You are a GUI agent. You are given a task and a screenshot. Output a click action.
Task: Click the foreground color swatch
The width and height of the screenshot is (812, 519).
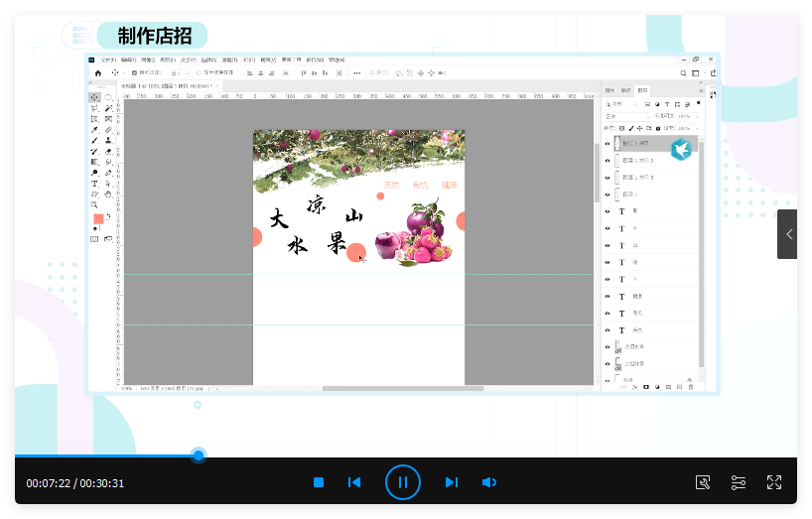pos(97,218)
